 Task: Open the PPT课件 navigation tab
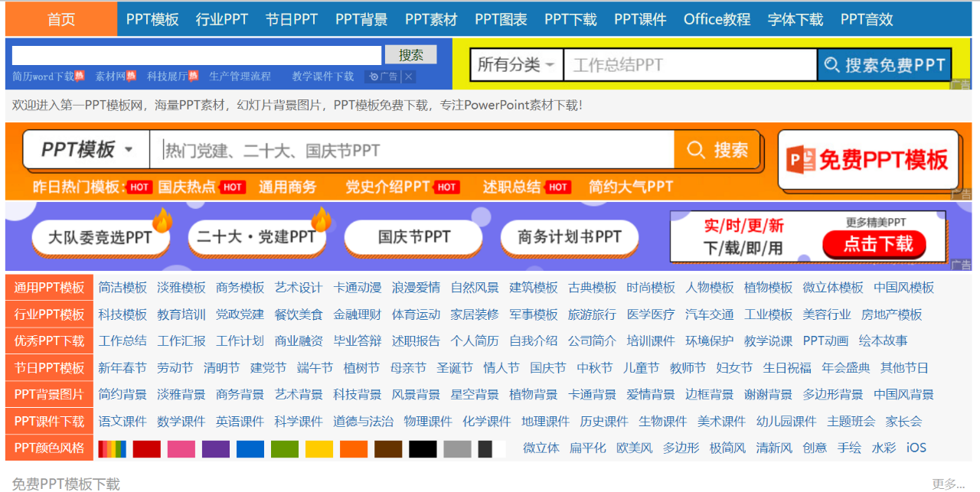(x=640, y=19)
